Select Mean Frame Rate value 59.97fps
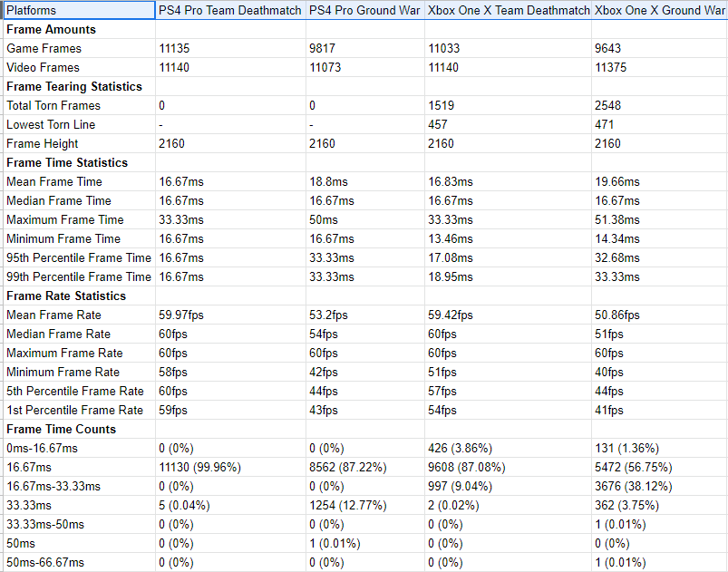The height and width of the screenshot is (572, 728). point(181,315)
